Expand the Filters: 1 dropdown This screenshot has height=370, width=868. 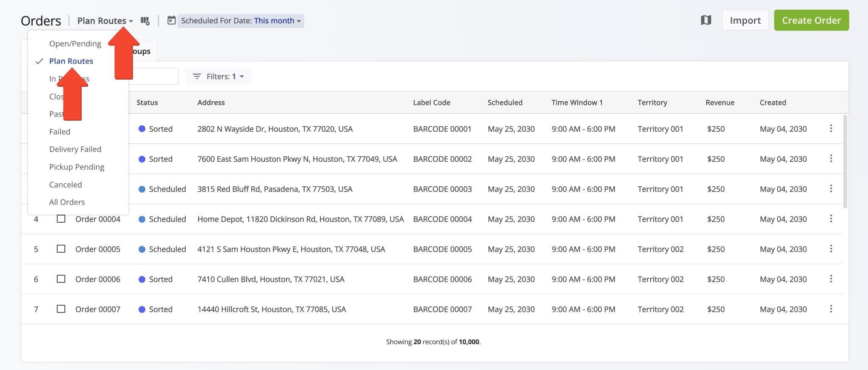[x=218, y=77]
